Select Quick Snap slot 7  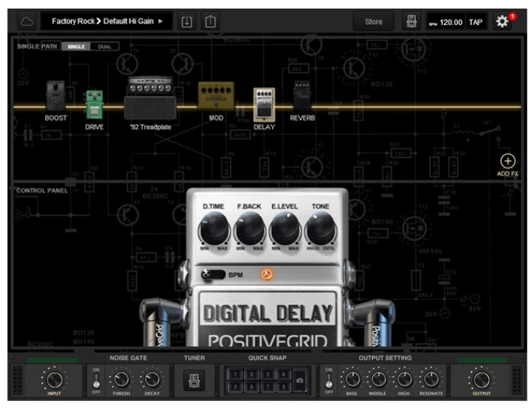tap(268, 386)
